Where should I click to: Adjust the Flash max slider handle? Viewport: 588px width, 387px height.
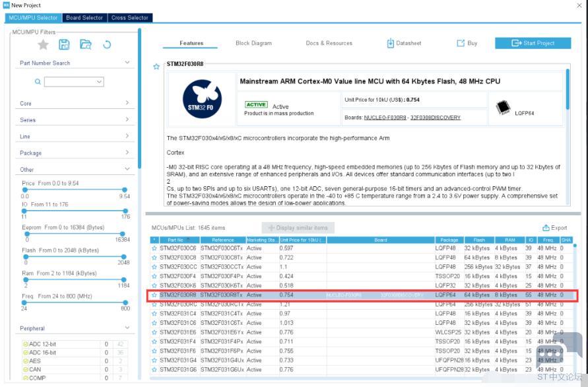pyautogui.click(x=124, y=257)
